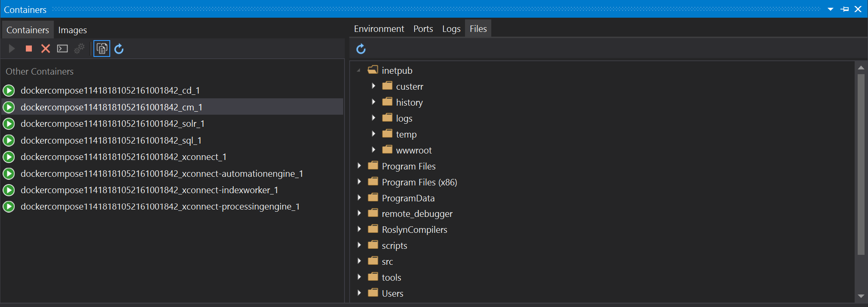This screenshot has width=868, height=307.
Task: Select the dockercompose xconnect-indexworker_1 container
Action: coord(149,190)
